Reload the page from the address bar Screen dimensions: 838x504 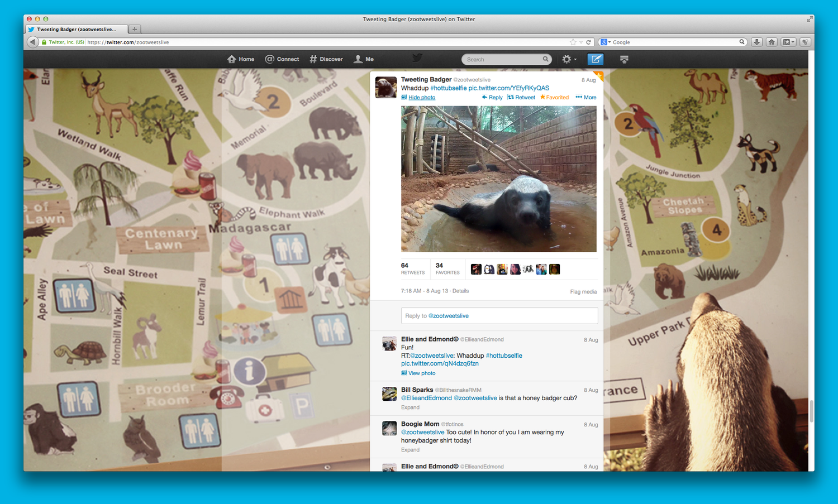tap(588, 42)
